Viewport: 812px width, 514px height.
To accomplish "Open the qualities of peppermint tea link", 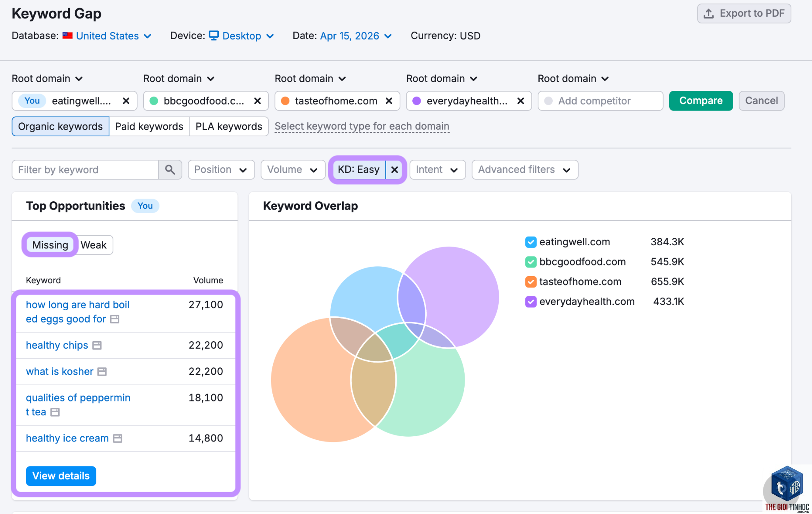I will [78, 405].
